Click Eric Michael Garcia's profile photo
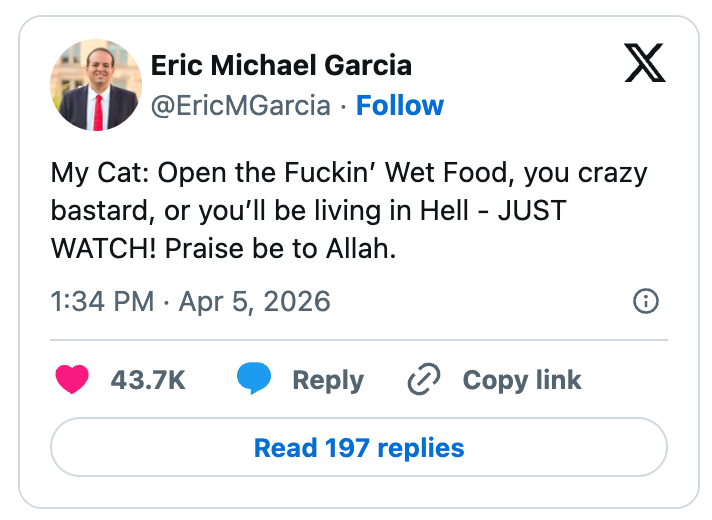The height and width of the screenshot is (520, 712). tap(96, 85)
